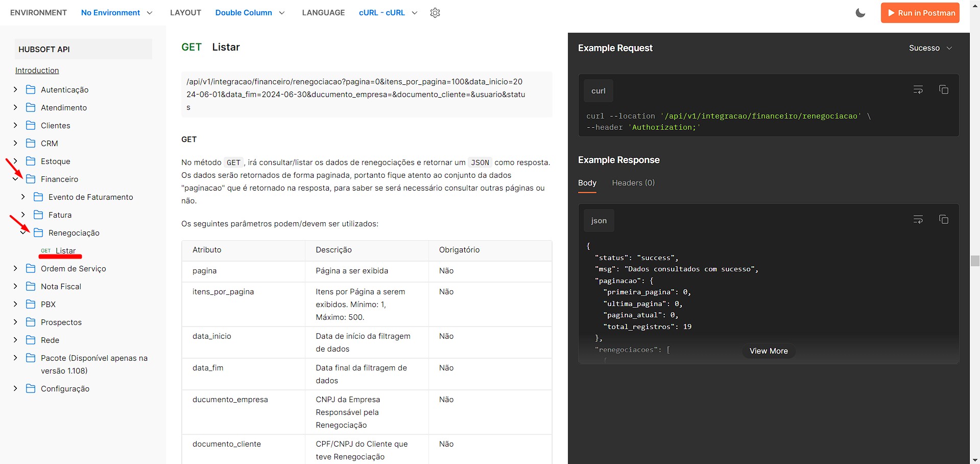The image size is (980, 464).
Task: Click the Fatura folder icon
Action: [38, 215]
